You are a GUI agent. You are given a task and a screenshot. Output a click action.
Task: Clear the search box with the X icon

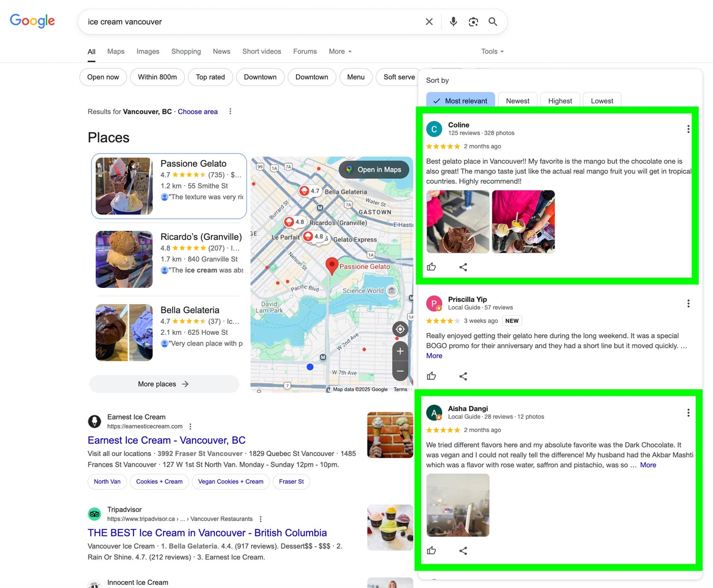click(429, 22)
